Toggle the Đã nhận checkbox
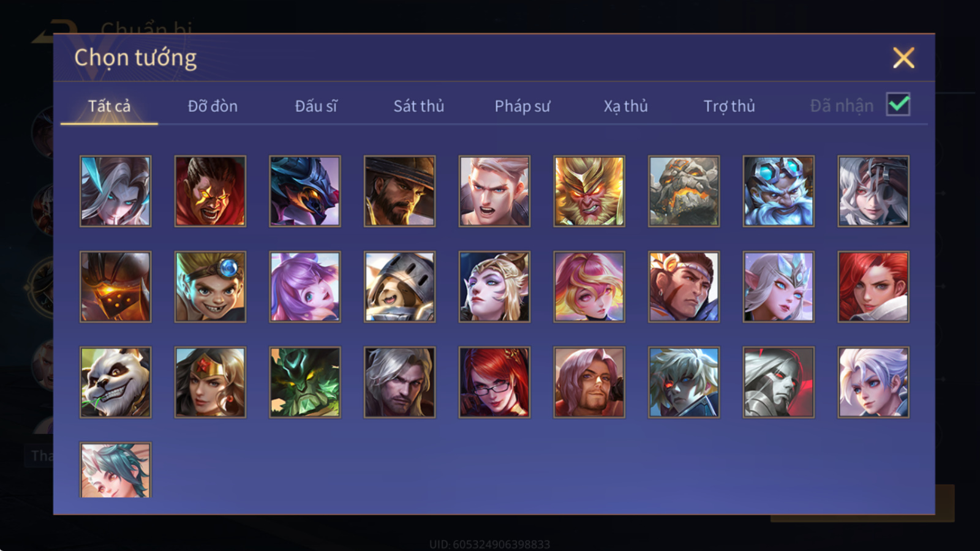This screenshot has width=980, height=551. pyautogui.click(x=898, y=105)
